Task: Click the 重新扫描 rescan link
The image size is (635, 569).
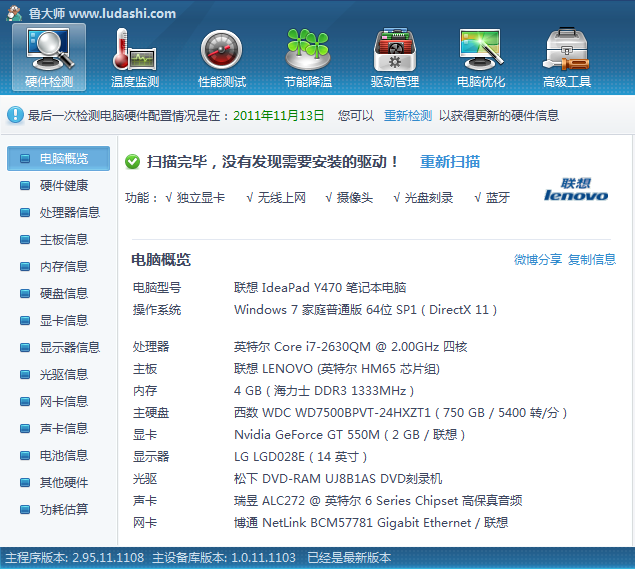Action: coord(450,162)
